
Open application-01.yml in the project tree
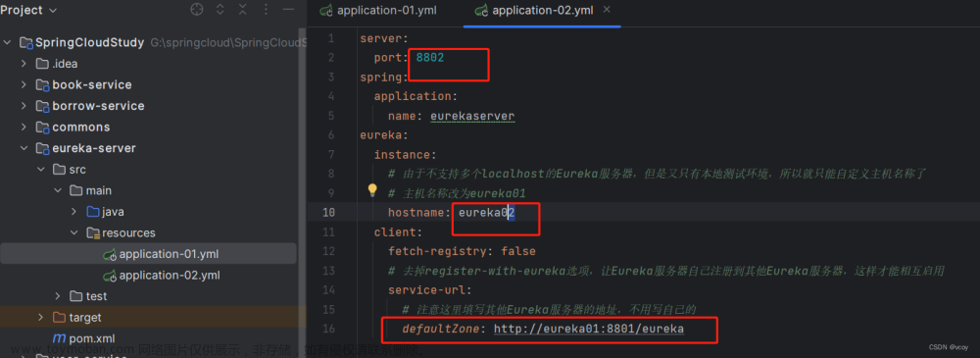click(x=169, y=254)
